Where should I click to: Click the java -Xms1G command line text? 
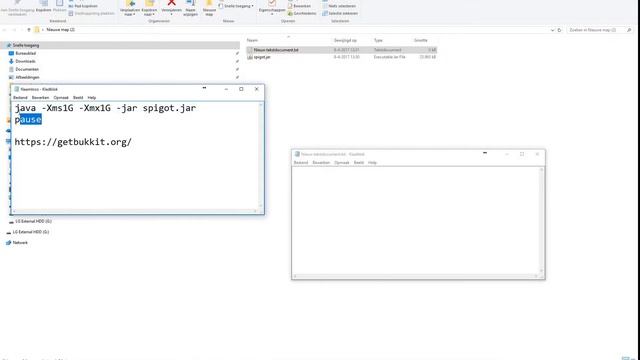coord(105,108)
